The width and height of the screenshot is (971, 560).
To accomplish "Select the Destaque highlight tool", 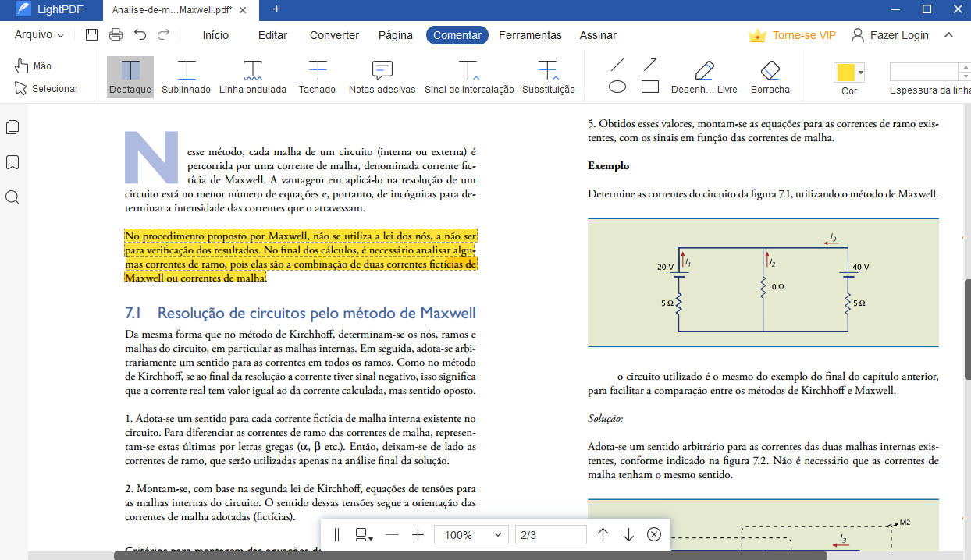I will (130, 76).
